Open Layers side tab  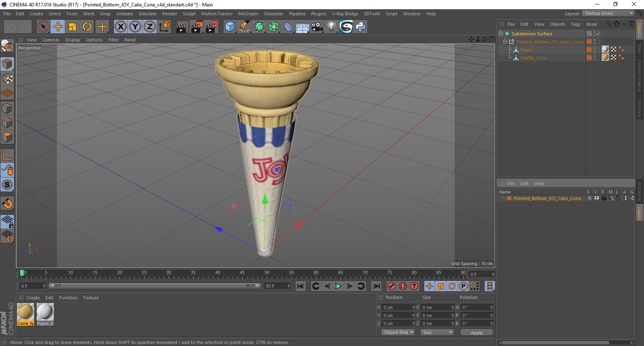[x=639, y=213]
